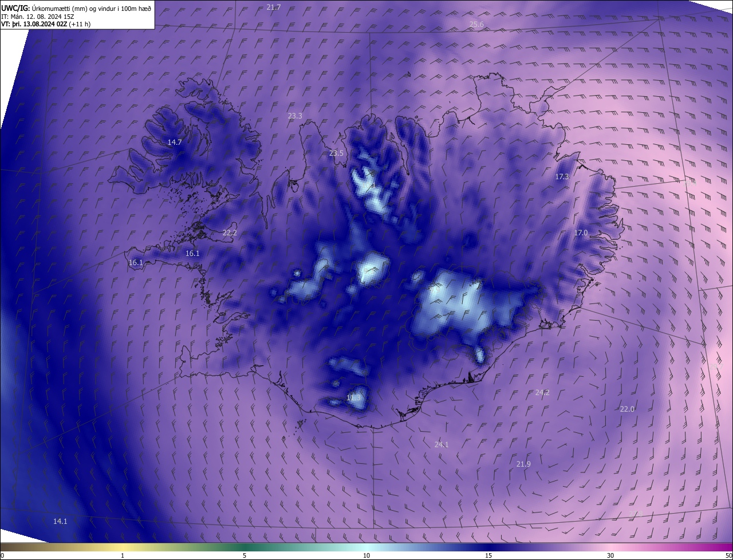Click the 21.7 value on the map
Viewport: 733px width, 560px height.
(x=274, y=7)
